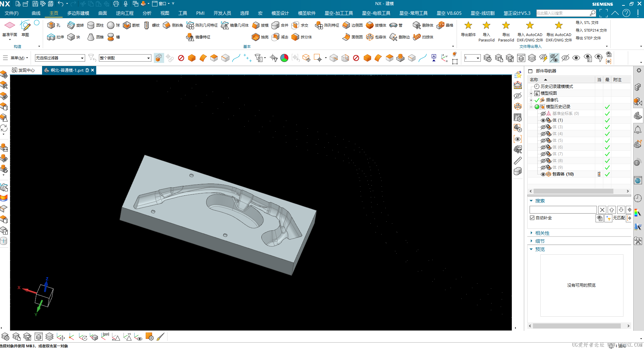Click the 合并 (Unite) boolean icon

tap(276, 25)
